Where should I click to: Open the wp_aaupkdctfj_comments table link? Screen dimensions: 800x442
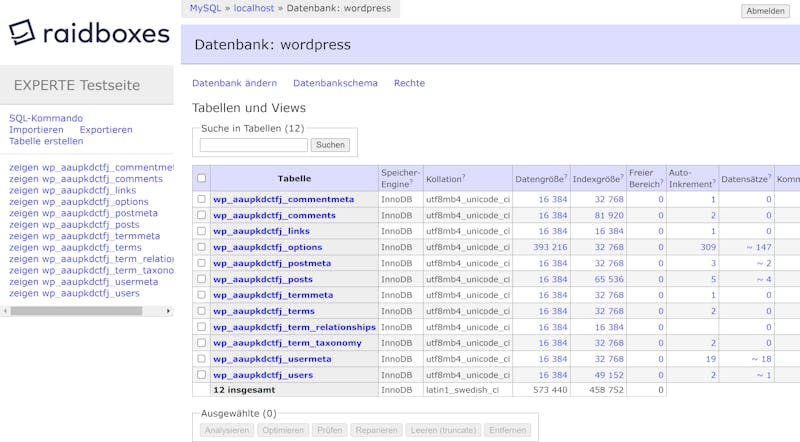(x=274, y=215)
